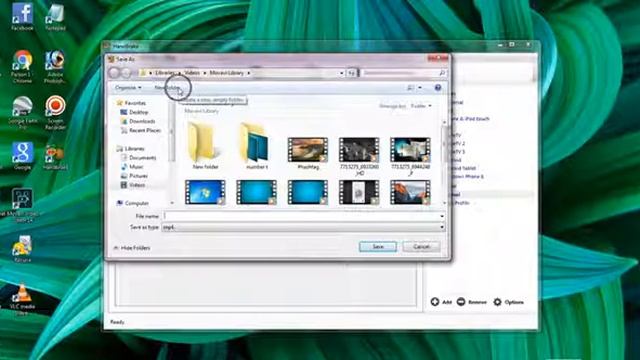Click the change view icon in dialog toolbar

tap(411, 88)
